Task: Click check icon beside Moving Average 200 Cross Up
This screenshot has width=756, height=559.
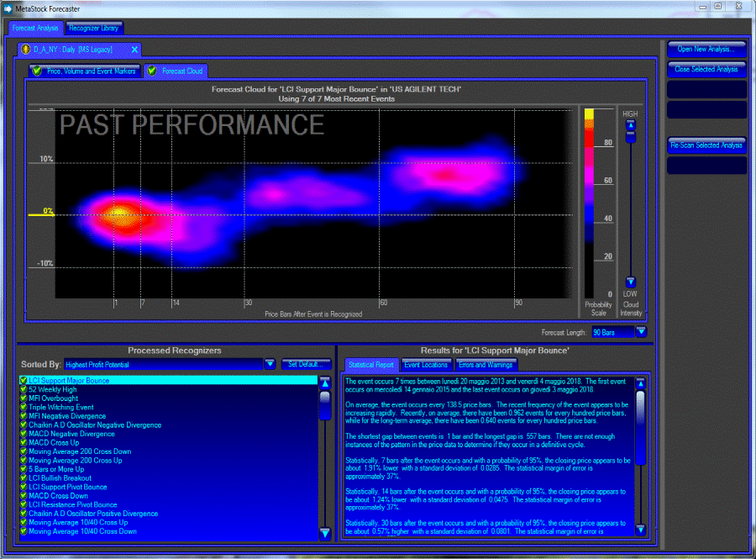Action: [x=24, y=460]
